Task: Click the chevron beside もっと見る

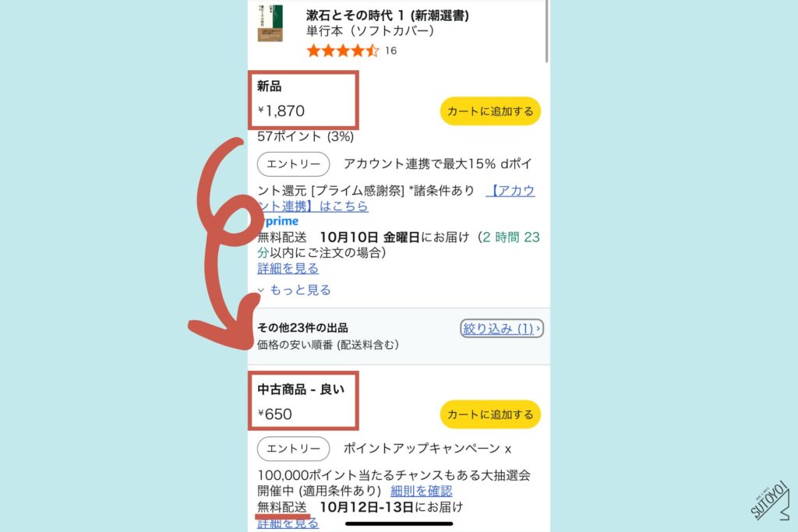Action: click(261, 291)
